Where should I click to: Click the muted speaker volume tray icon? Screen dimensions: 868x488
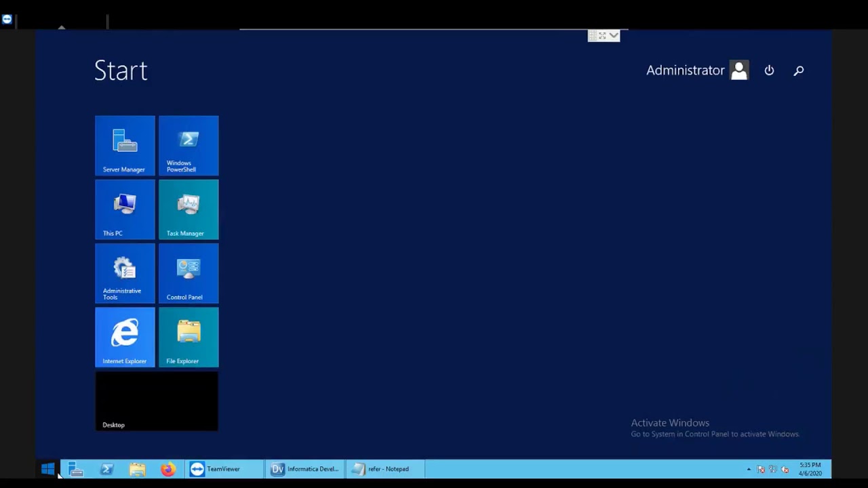coord(785,469)
